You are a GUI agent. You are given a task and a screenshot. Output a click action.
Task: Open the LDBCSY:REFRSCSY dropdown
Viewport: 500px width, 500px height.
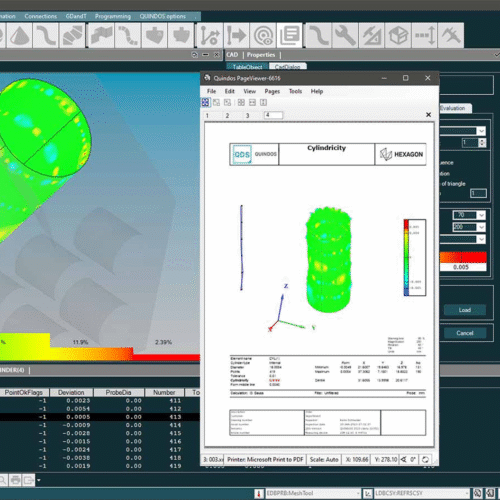pyautogui.click(x=468, y=493)
